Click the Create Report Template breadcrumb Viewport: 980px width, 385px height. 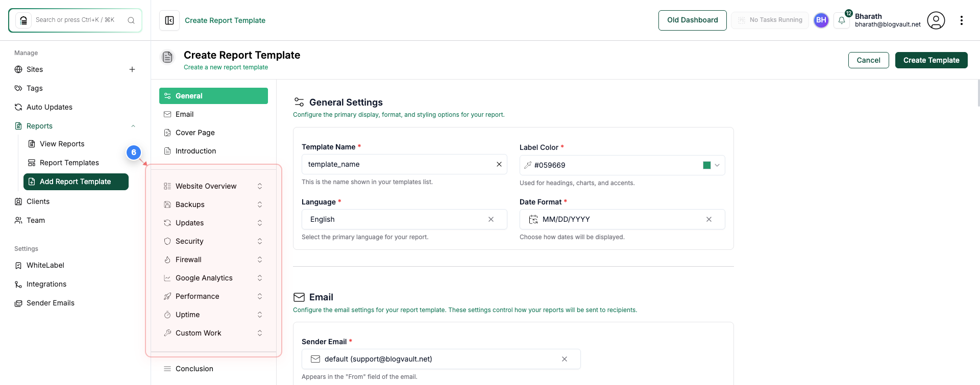click(225, 20)
